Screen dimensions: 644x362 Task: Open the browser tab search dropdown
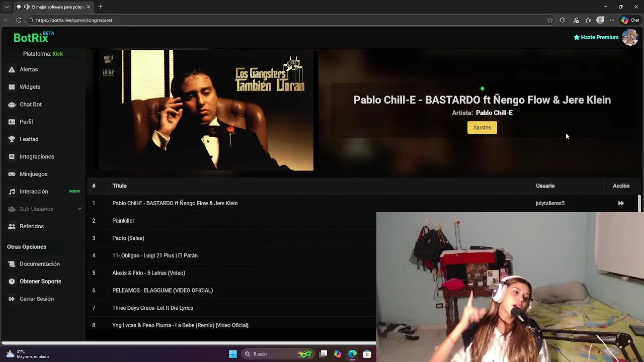[7, 7]
